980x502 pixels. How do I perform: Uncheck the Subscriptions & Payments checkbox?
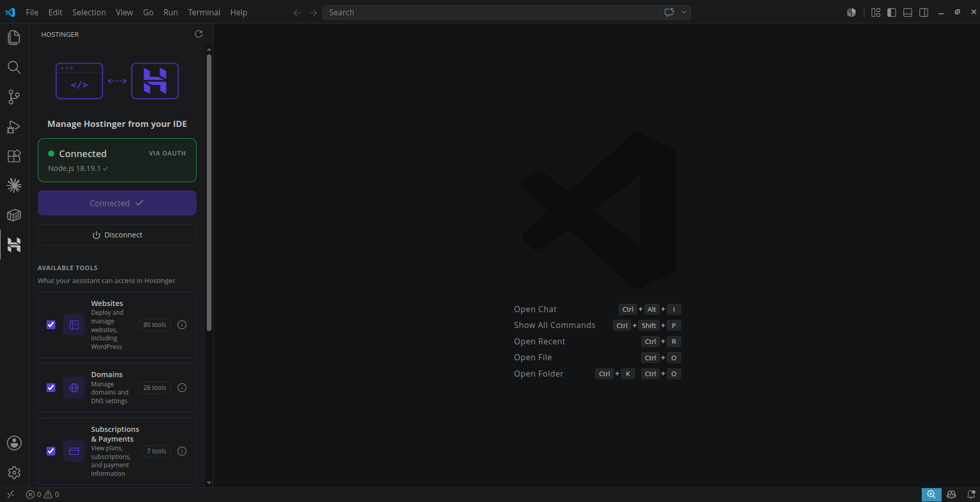tap(51, 451)
